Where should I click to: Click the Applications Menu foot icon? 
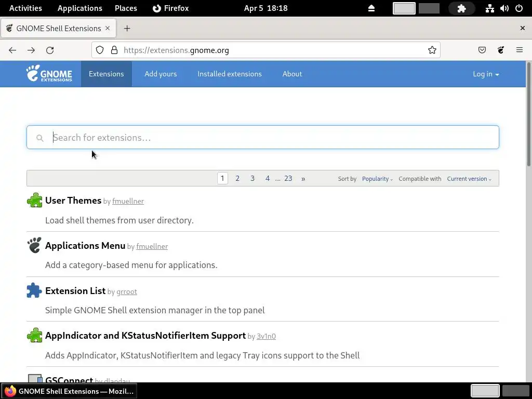coord(34,245)
